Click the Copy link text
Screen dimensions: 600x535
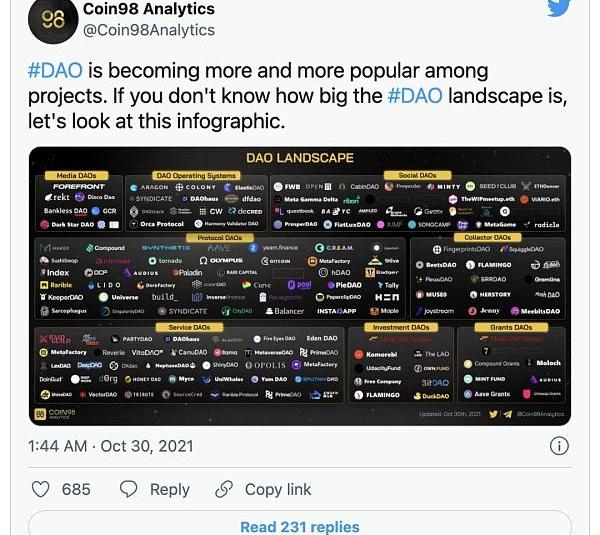tap(278, 489)
